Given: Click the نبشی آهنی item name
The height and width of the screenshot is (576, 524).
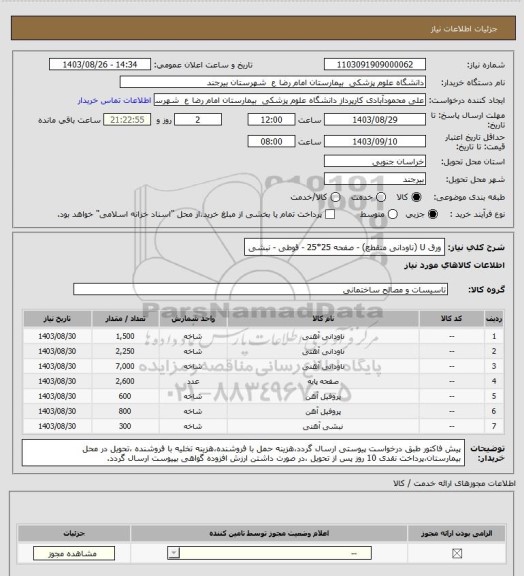Looking at the screenshot, I should pos(323,426).
